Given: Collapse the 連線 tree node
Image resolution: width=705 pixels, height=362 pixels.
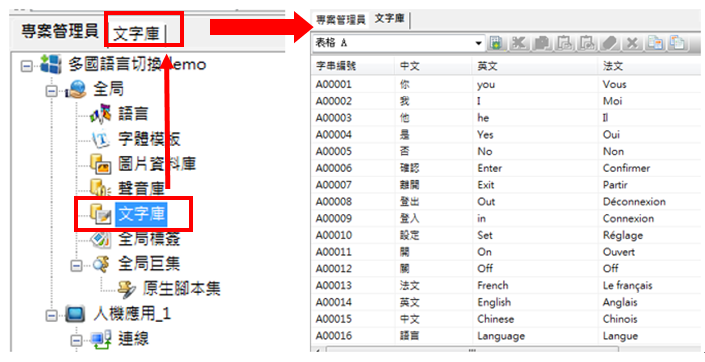Looking at the screenshot, I should 76,340.
